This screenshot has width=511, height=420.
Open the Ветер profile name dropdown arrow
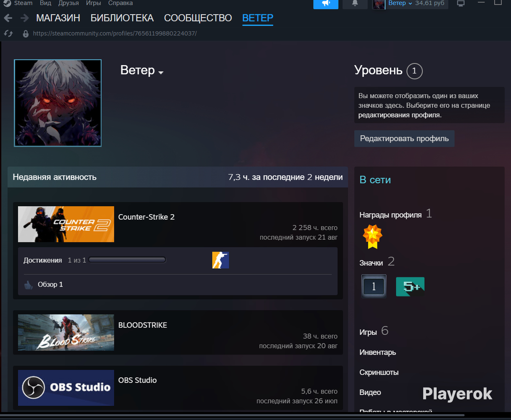161,73
